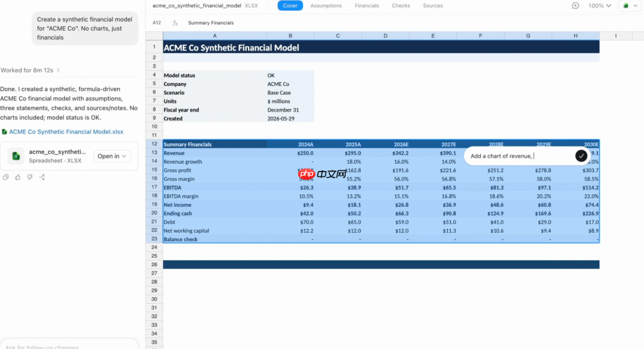Open the green app dropdown at top right
This screenshot has width=644, height=349.
click(x=630, y=6)
